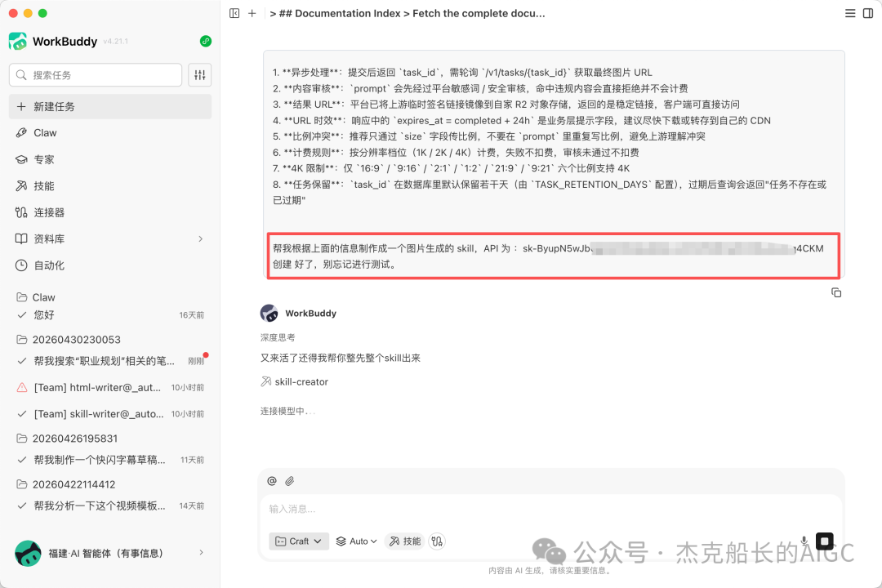Open the skill-creator skill link
This screenshot has width=882, height=588.
click(x=294, y=382)
